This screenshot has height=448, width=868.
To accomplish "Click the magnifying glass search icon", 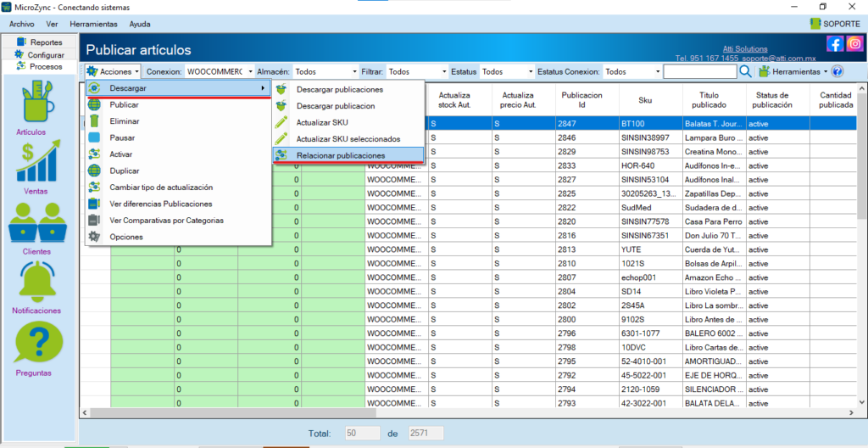I will click(x=746, y=71).
